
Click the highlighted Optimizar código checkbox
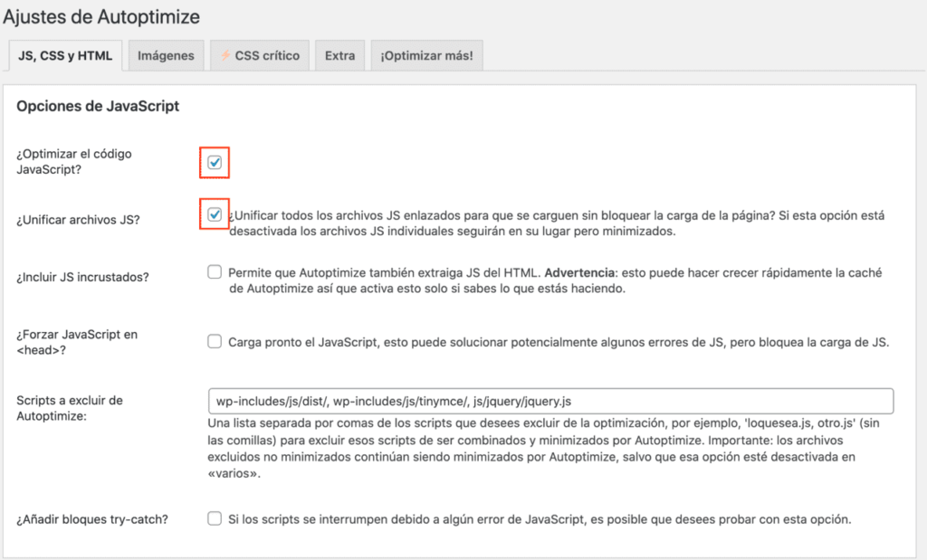(x=215, y=162)
